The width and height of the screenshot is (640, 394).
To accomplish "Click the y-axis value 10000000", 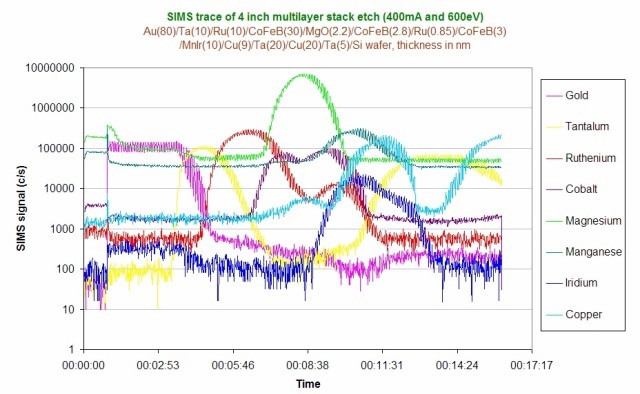I will click(x=50, y=68).
